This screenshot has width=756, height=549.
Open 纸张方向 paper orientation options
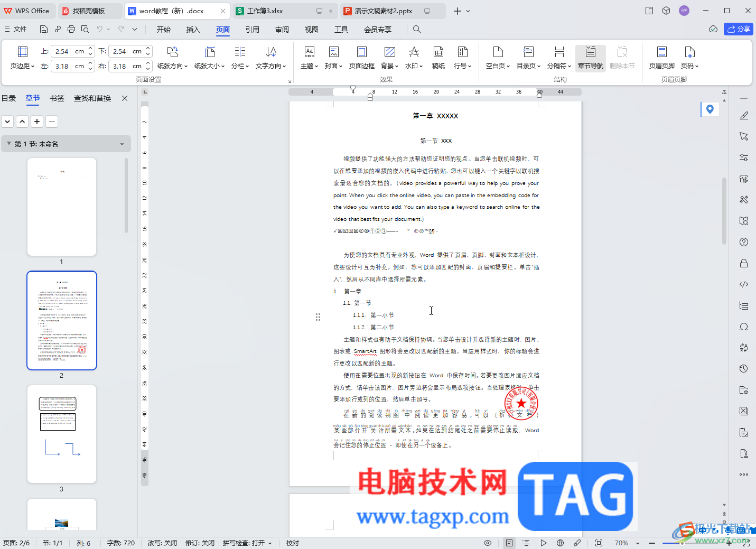point(172,58)
